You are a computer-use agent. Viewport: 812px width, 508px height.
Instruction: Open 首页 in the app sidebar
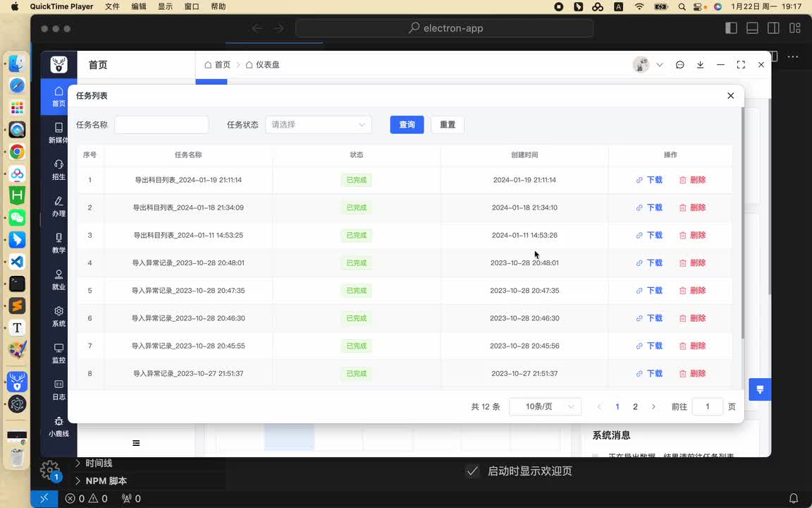(x=59, y=97)
